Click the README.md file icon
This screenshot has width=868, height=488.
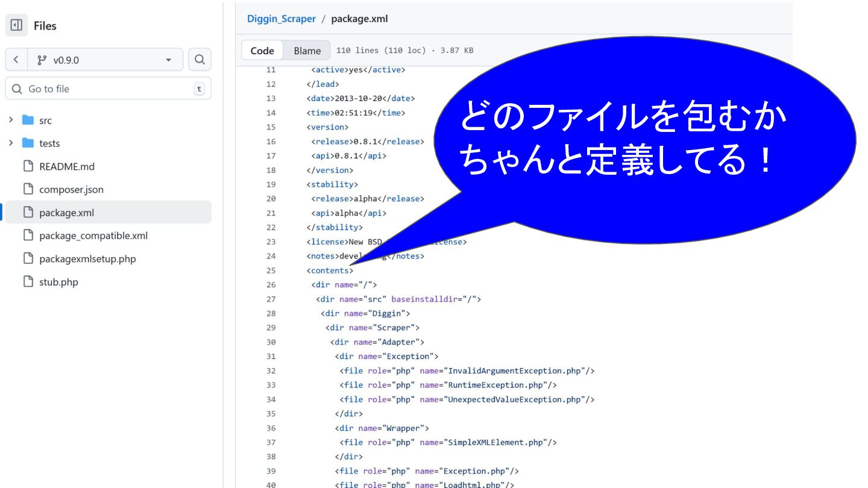[x=28, y=166]
